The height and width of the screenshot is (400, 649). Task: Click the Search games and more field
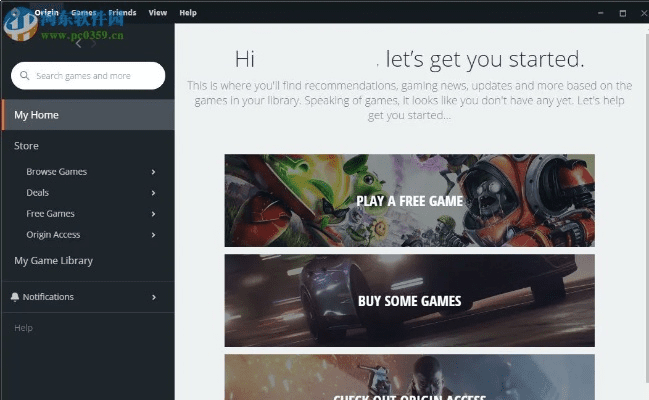pyautogui.click(x=95, y=76)
